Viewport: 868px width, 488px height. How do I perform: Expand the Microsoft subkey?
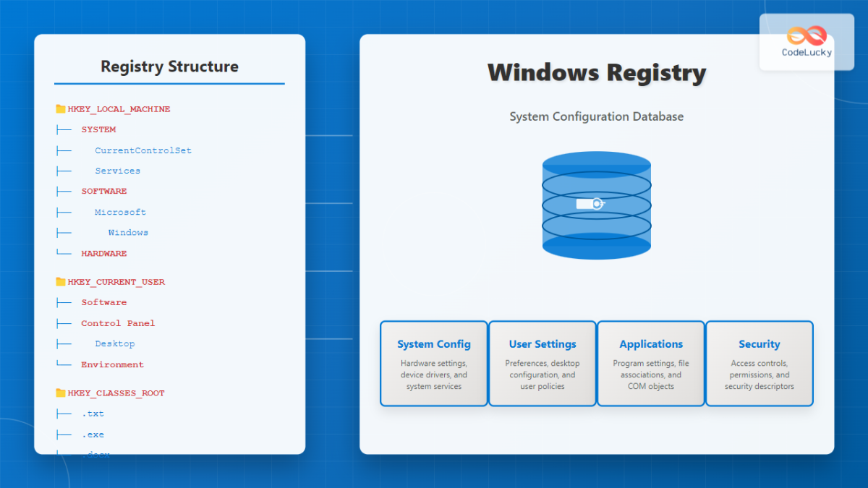(121, 211)
